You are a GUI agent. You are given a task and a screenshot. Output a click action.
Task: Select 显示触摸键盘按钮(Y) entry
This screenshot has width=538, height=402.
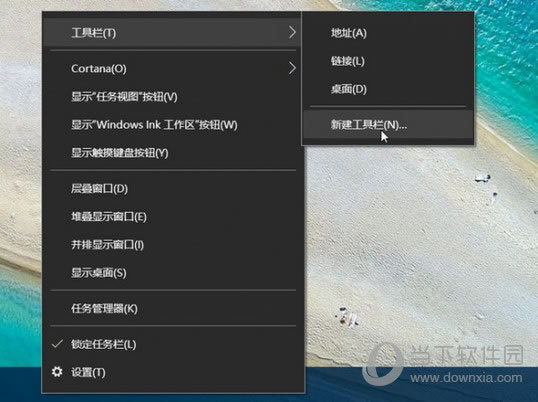(173, 153)
